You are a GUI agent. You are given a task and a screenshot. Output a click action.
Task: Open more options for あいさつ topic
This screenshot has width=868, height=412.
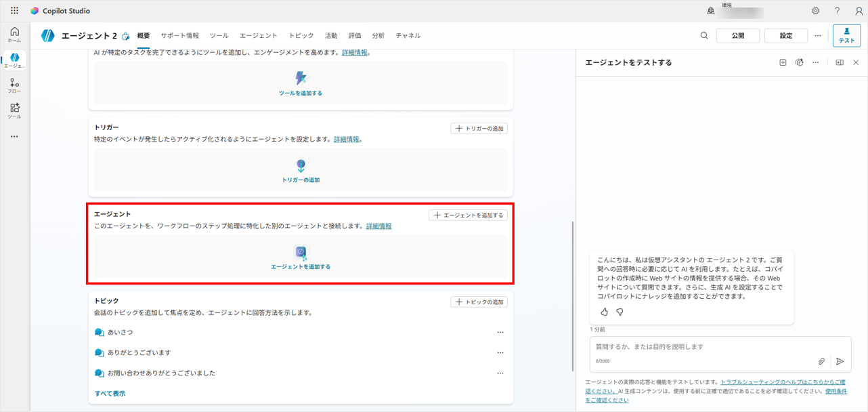[500, 333]
